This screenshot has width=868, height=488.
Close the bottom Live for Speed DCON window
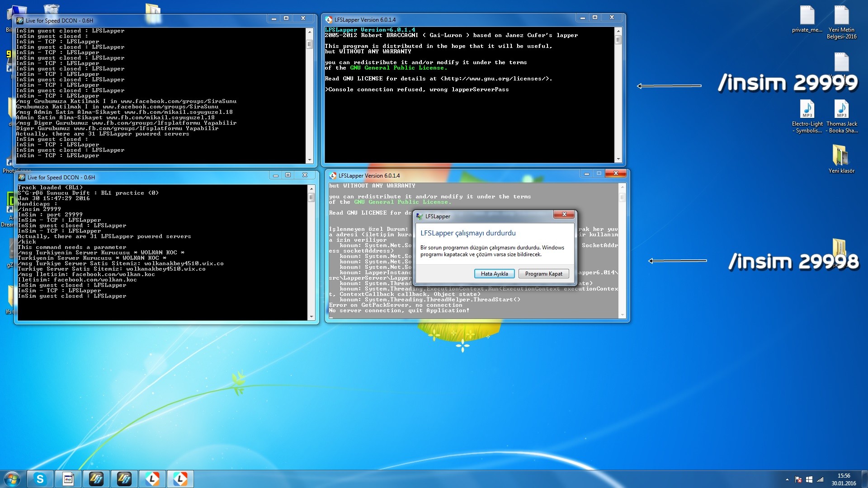(x=305, y=175)
